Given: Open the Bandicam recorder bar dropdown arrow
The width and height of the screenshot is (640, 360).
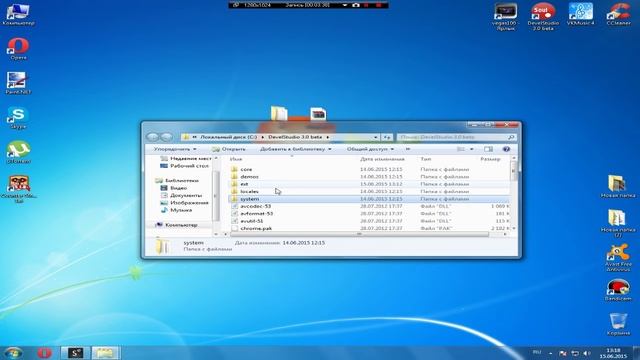Looking at the screenshot, I should coord(344,5).
